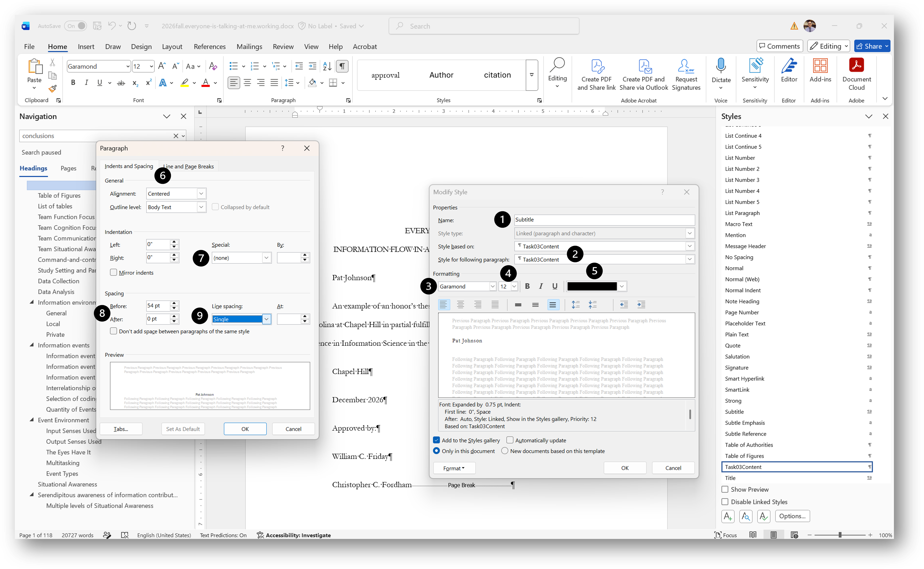This screenshot has height=569, width=924.
Task: Open the Line spacing dropdown
Action: tap(266, 319)
